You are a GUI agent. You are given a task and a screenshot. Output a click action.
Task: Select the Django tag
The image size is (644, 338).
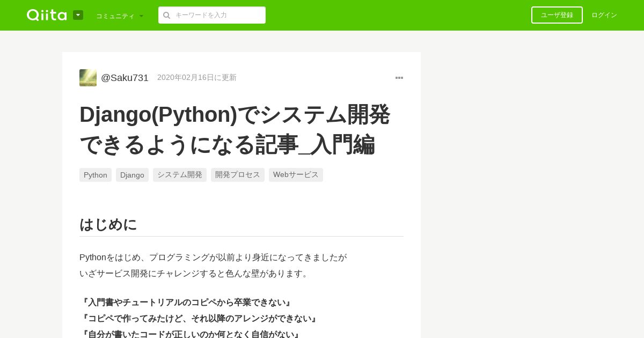tap(132, 175)
